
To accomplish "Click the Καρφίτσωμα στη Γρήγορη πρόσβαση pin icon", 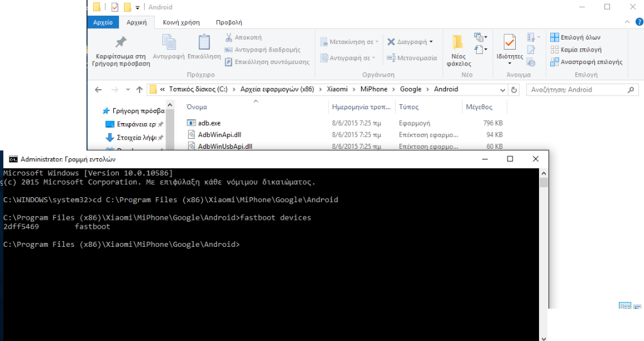I will tap(121, 42).
